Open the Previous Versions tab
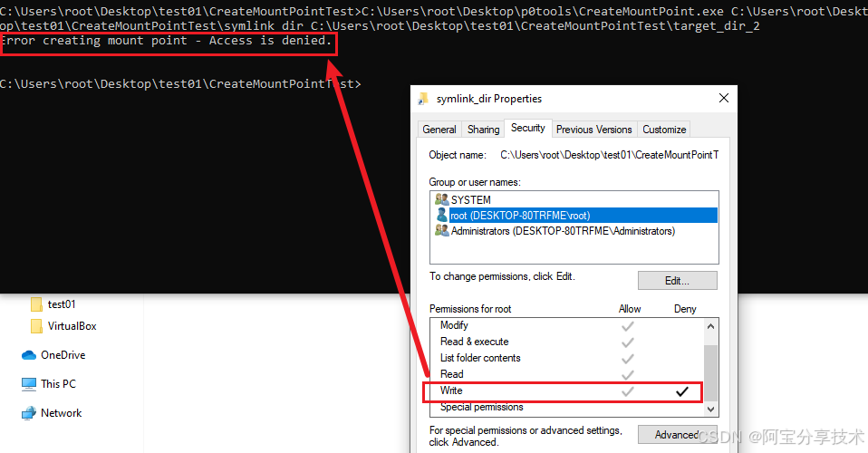 594,129
